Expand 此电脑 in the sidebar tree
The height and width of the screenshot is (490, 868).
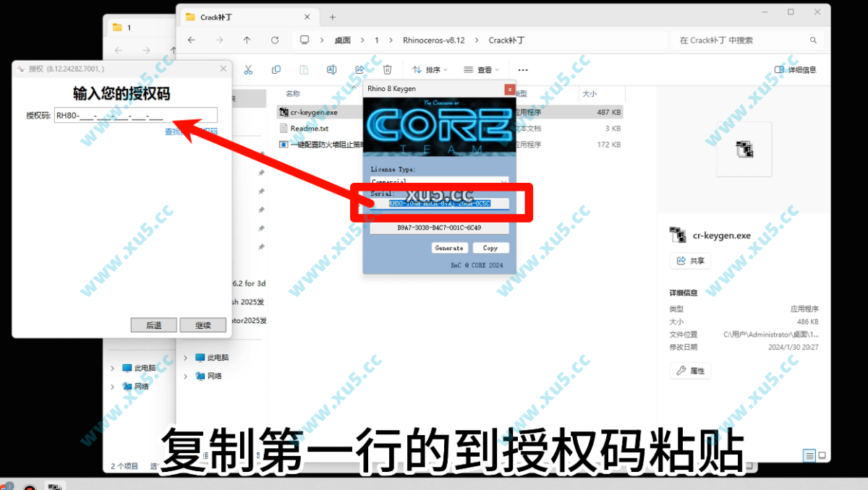click(184, 357)
